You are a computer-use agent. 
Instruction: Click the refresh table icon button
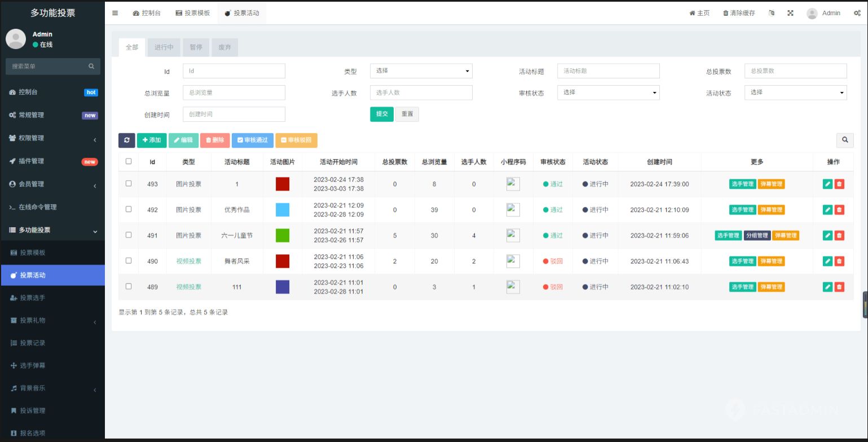[x=126, y=140]
